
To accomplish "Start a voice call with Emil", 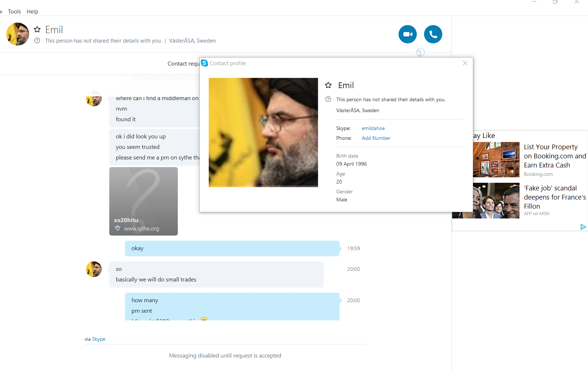I will tap(433, 34).
